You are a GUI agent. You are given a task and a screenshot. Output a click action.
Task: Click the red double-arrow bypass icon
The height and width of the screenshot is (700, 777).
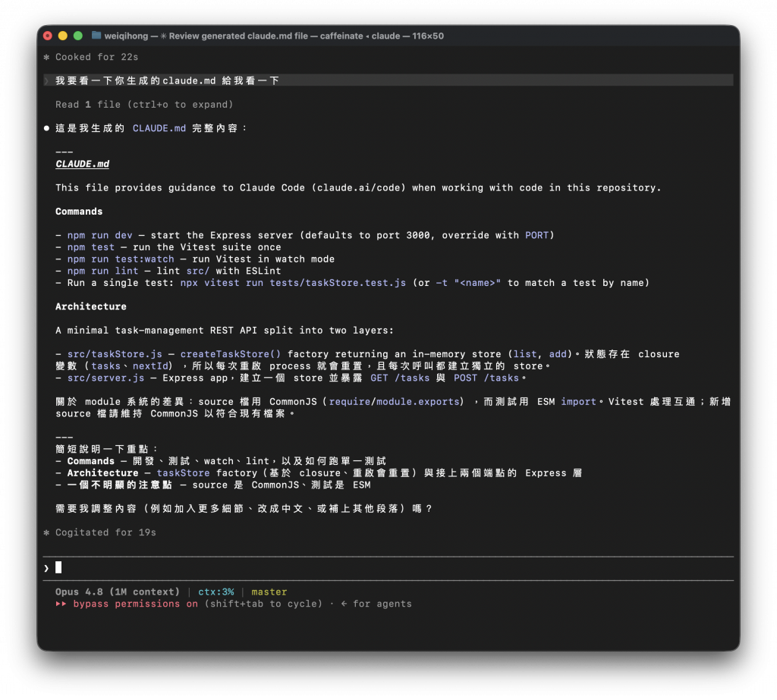(61, 604)
